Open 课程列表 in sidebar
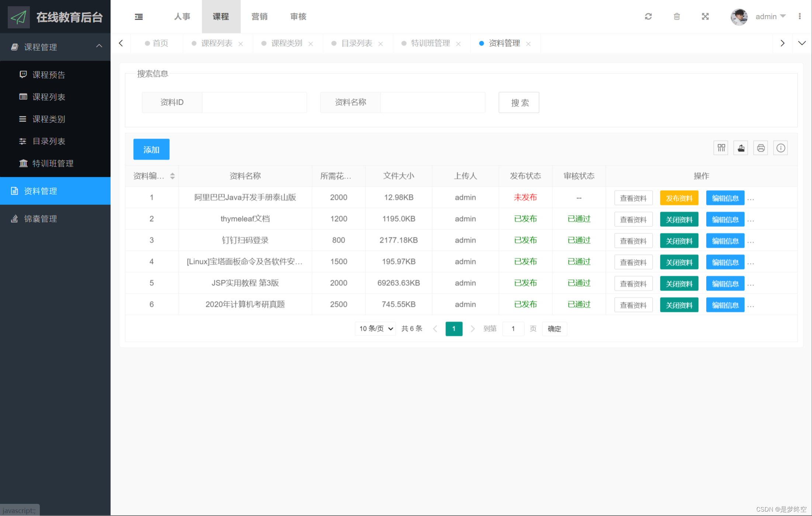 pyautogui.click(x=55, y=97)
